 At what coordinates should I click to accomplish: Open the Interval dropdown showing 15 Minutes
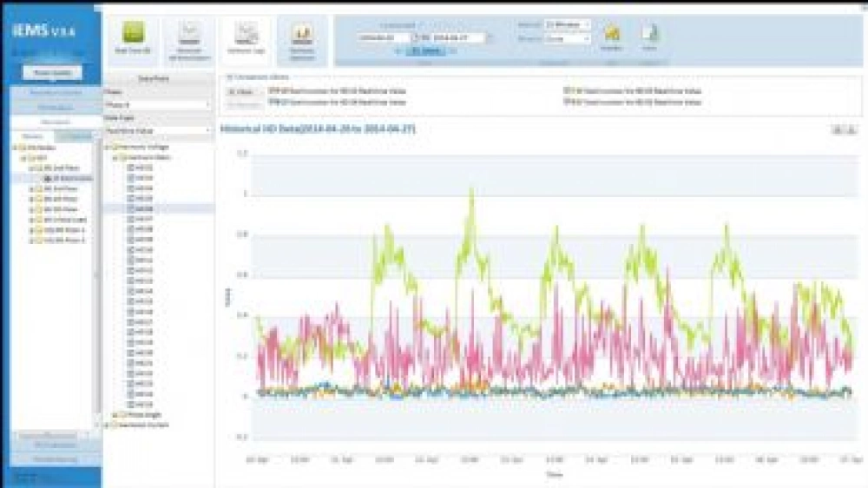pyautogui.click(x=567, y=24)
